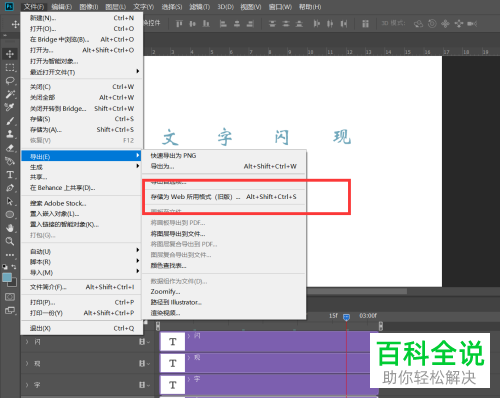Expand the 现 track in timeline

pos(27,363)
